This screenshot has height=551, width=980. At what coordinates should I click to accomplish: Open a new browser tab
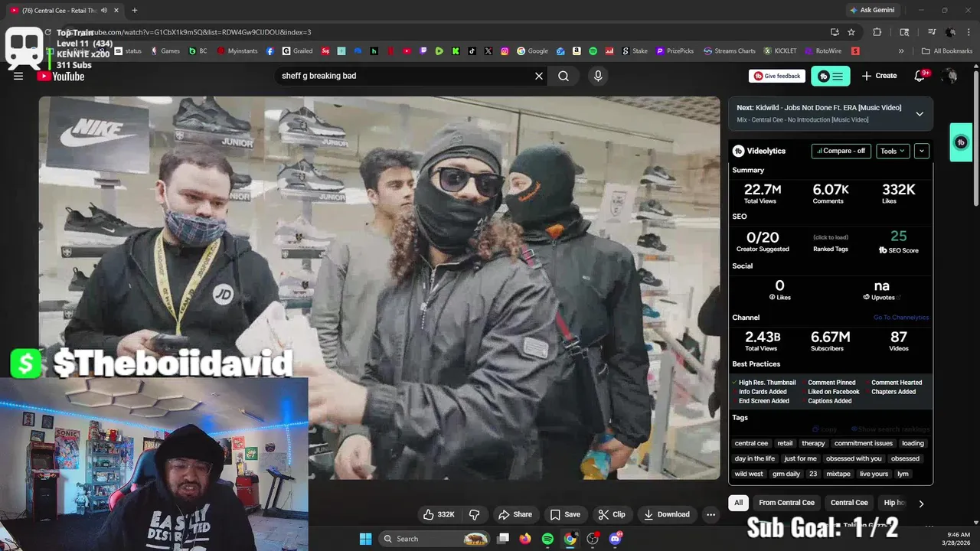135,10
